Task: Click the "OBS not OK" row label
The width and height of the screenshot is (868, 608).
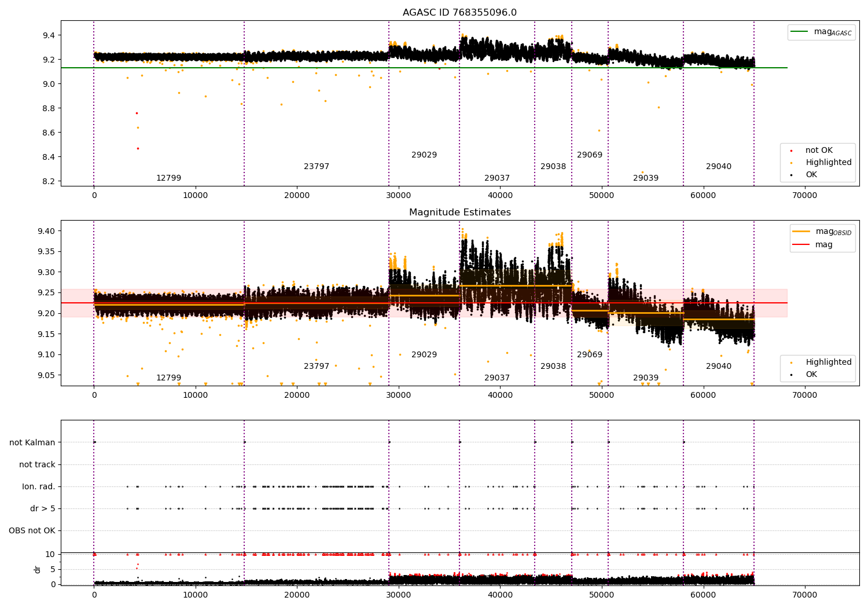Action: [32, 530]
